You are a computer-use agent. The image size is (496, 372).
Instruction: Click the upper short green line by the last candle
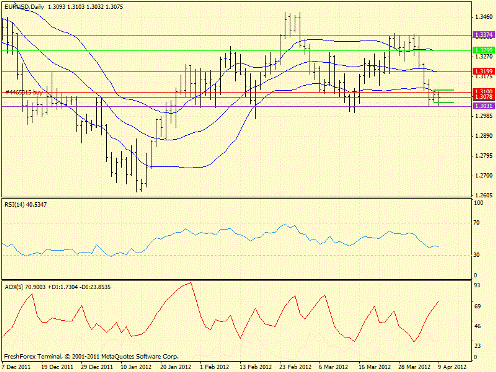[444, 90]
